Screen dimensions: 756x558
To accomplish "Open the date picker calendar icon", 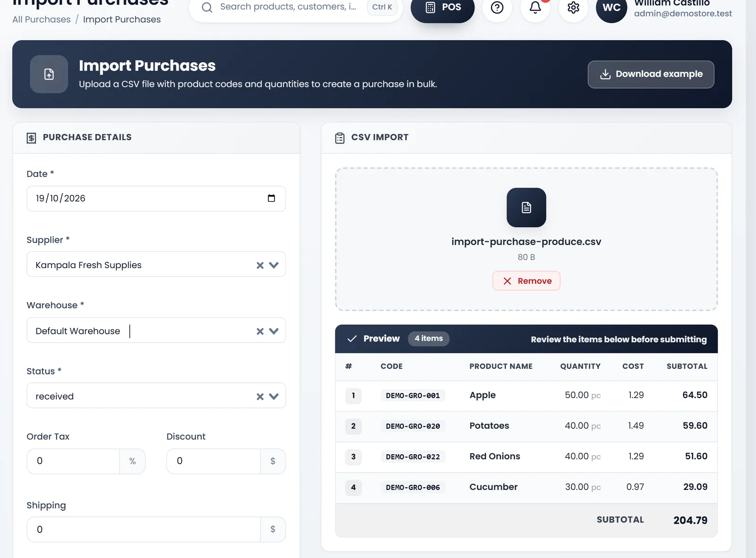I will click(271, 198).
